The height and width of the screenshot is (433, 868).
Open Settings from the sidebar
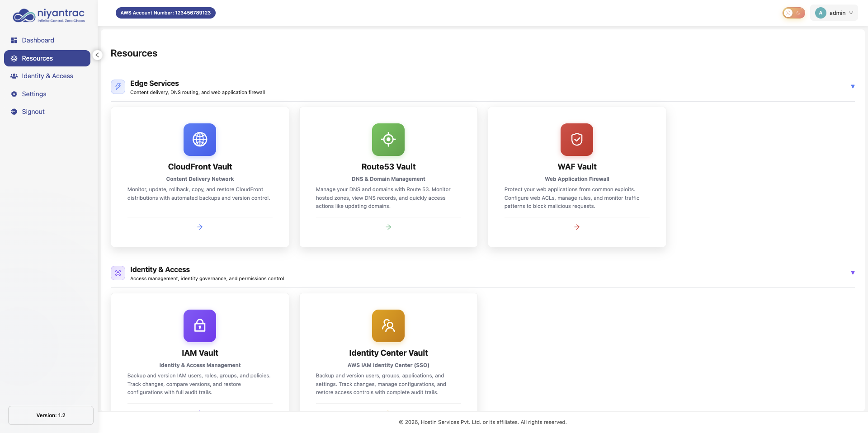[47, 94]
